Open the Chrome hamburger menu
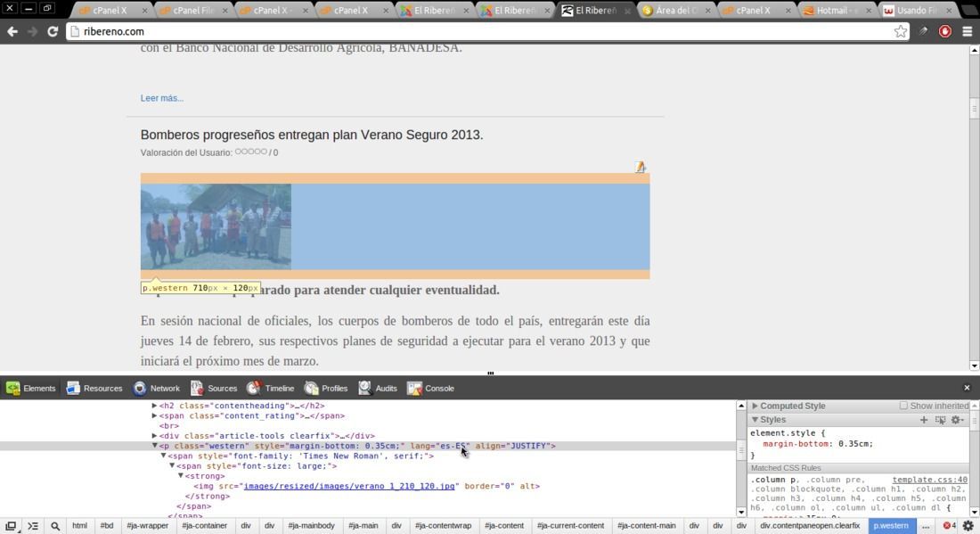Image resolution: width=980 pixels, height=534 pixels. (967, 31)
